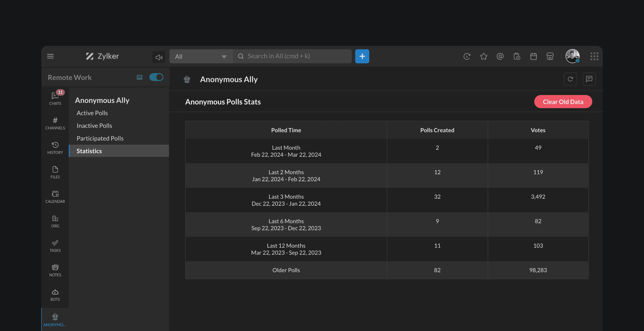Image resolution: width=644 pixels, height=331 pixels.
Task: Open the calendar icon in top bar
Action: click(533, 56)
